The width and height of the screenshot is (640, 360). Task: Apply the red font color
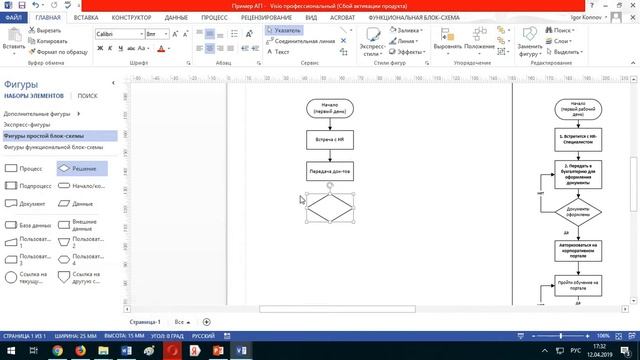161,49
